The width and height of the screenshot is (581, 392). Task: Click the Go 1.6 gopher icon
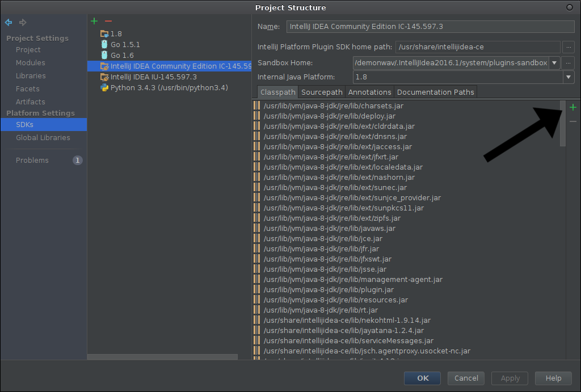[x=104, y=55]
